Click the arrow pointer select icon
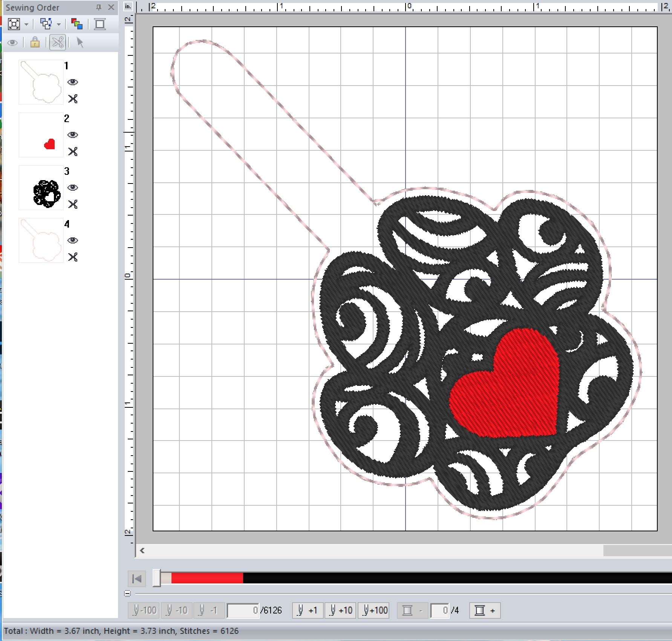The image size is (672, 641). (x=80, y=42)
